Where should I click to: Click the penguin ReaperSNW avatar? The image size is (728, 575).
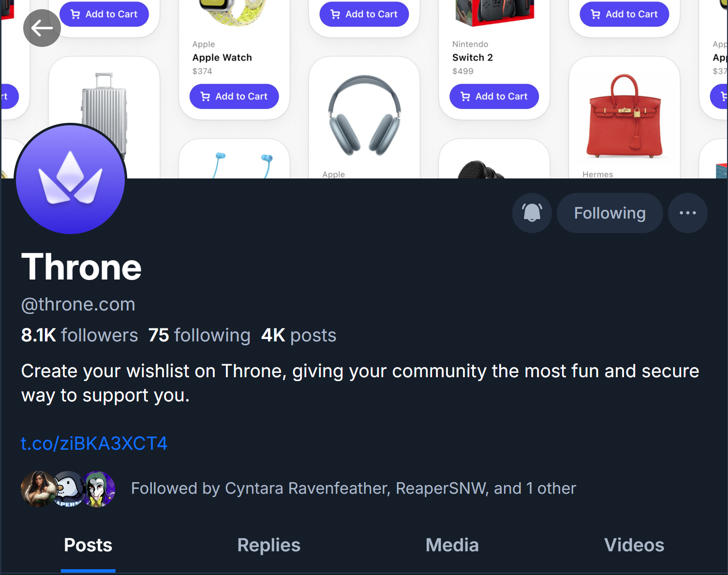pos(69,488)
